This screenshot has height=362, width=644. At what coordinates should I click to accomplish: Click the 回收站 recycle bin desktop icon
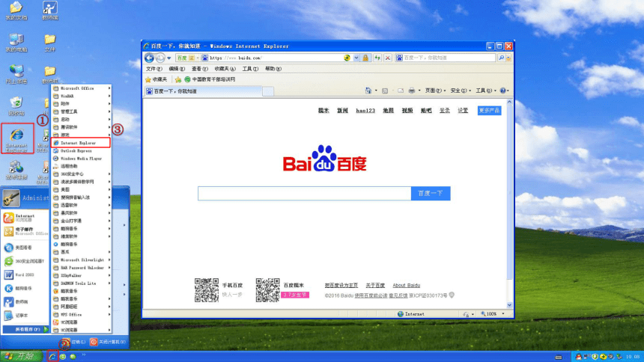pyautogui.click(x=16, y=106)
